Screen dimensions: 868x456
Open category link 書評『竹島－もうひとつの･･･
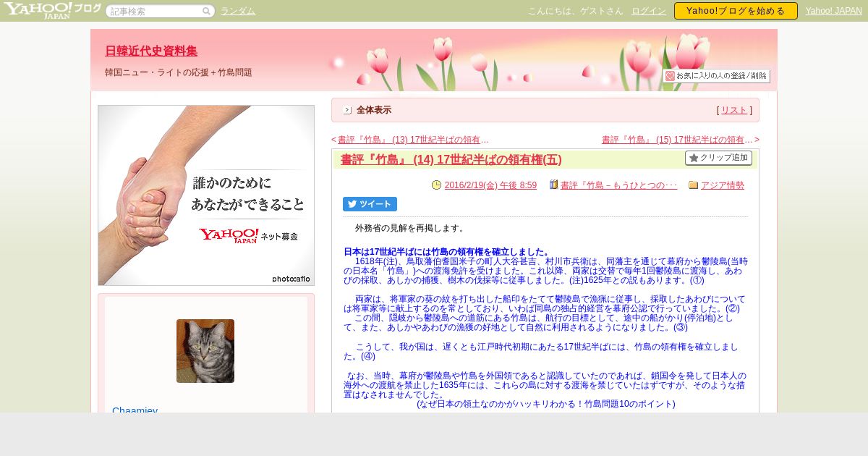click(x=618, y=185)
